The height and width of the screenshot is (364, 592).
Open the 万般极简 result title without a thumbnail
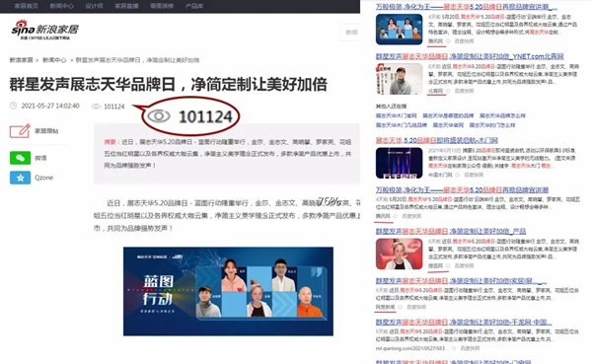point(462,189)
